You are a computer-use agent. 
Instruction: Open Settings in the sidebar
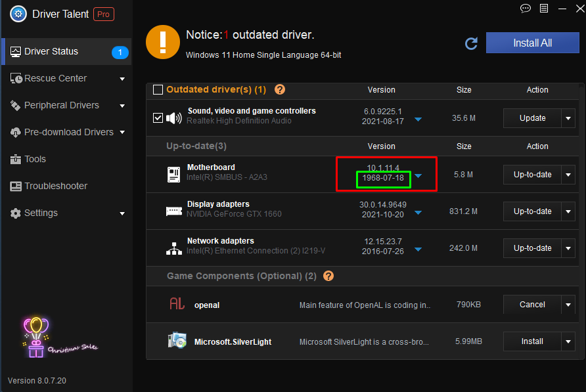tap(66, 213)
